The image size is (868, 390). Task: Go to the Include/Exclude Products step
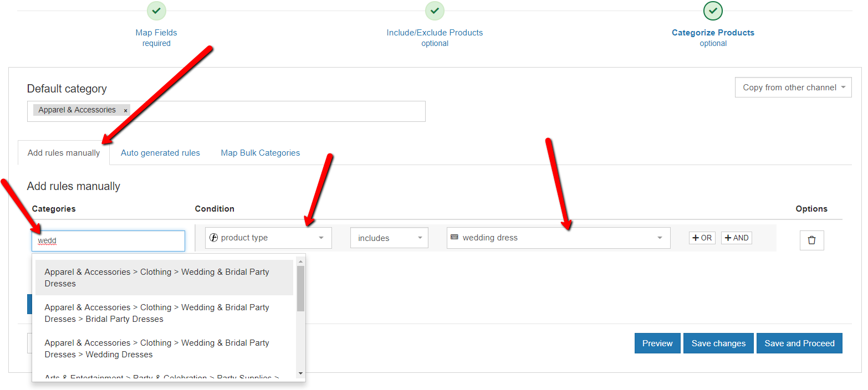coord(435,33)
